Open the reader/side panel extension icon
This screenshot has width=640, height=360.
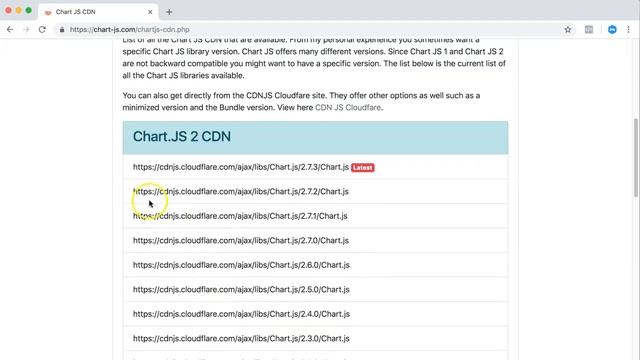tap(589, 29)
